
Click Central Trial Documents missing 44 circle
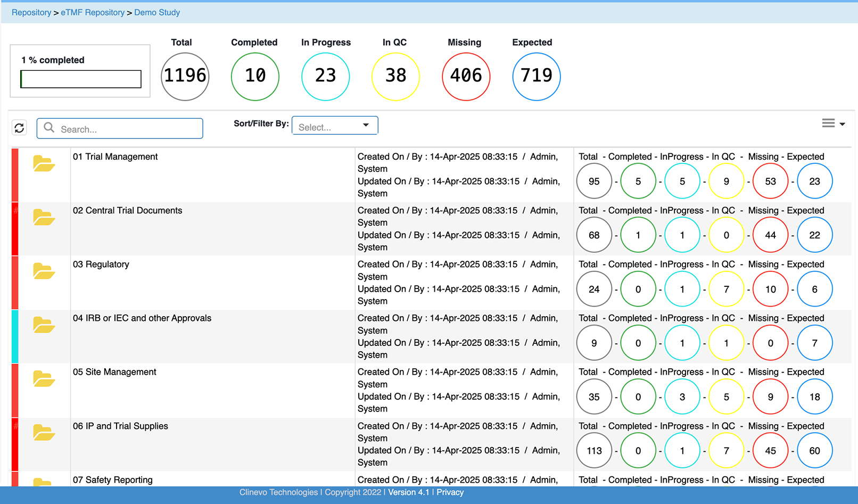coord(771,235)
